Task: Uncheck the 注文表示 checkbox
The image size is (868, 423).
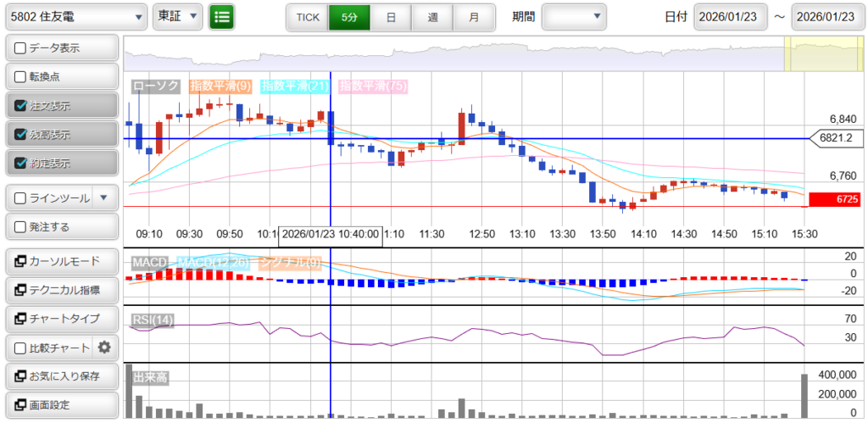Action: click(22, 106)
